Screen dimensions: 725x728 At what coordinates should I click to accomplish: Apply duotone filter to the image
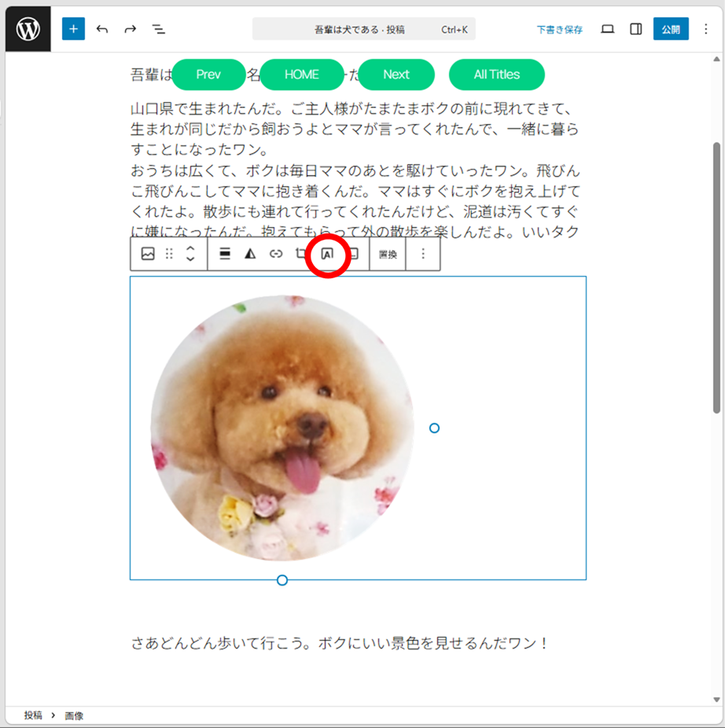pyautogui.click(x=250, y=254)
